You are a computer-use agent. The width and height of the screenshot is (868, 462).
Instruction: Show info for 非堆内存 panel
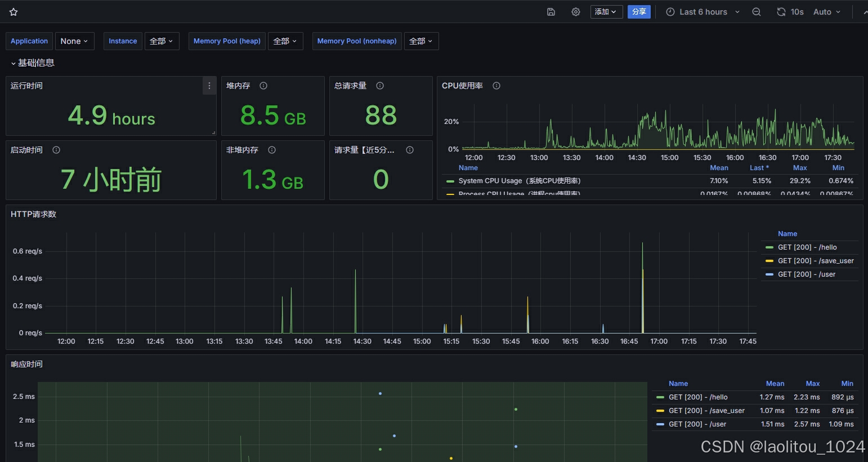coord(272,150)
